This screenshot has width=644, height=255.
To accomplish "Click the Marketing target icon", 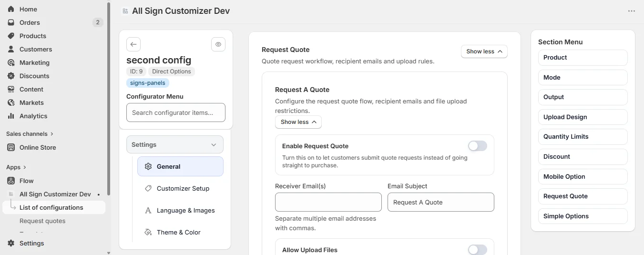I will pos(11,62).
